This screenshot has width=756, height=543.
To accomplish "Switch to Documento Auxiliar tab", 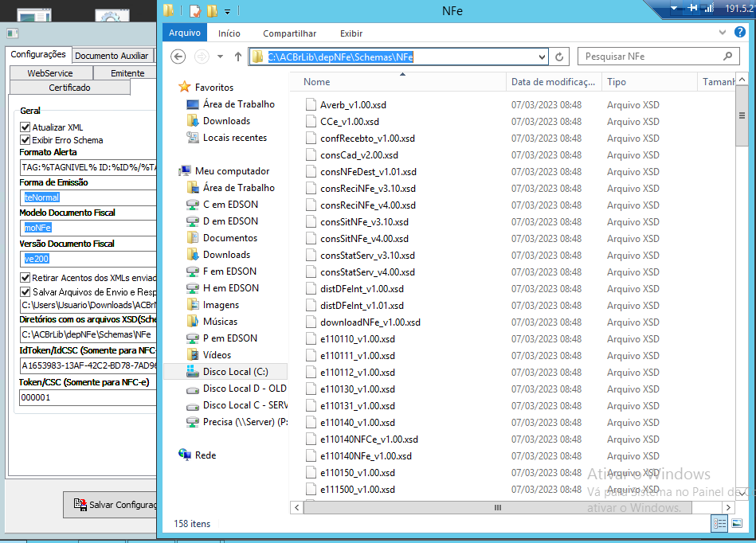I will pyautogui.click(x=112, y=56).
